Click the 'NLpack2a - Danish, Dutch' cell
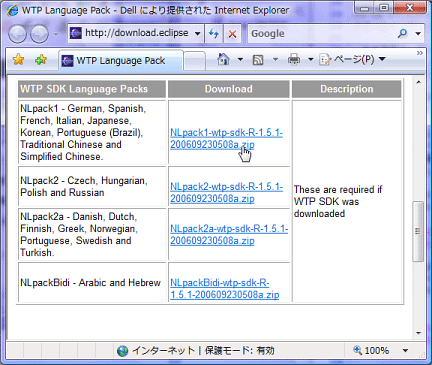Viewport: 432px width, 365px height. pos(92,234)
